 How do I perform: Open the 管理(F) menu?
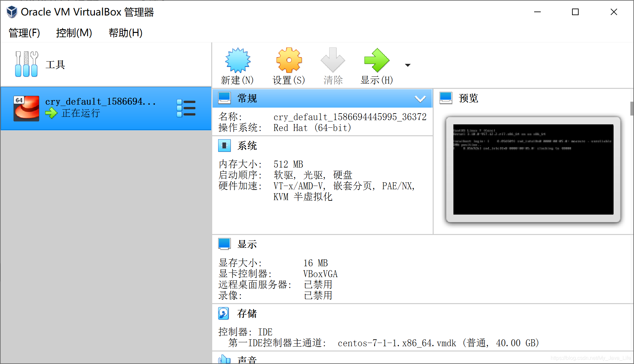[x=24, y=33]
